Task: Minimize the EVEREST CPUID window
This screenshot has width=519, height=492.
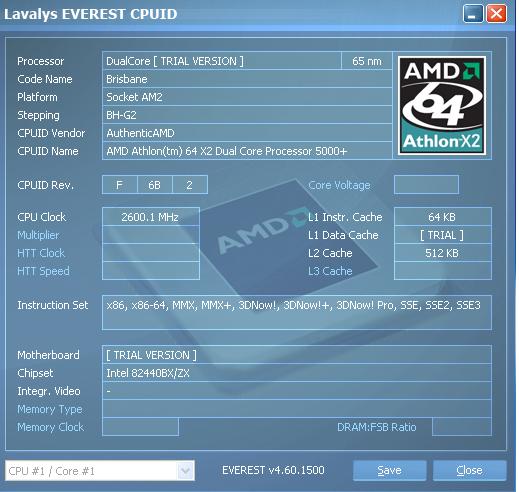Action: tap(472, 14)
